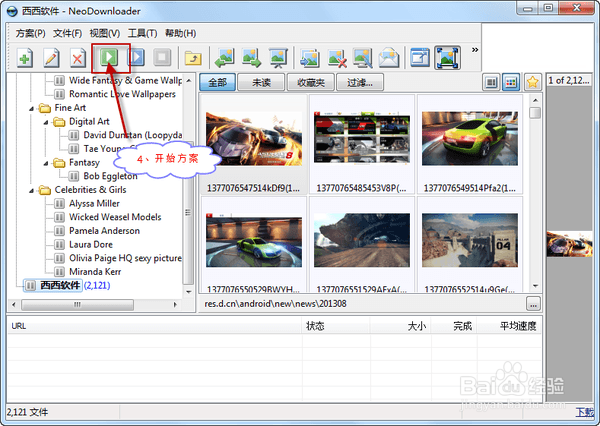Collapse the Fine Art folder
This screenshot has height=426, width=600.
(x=31, y=109)
